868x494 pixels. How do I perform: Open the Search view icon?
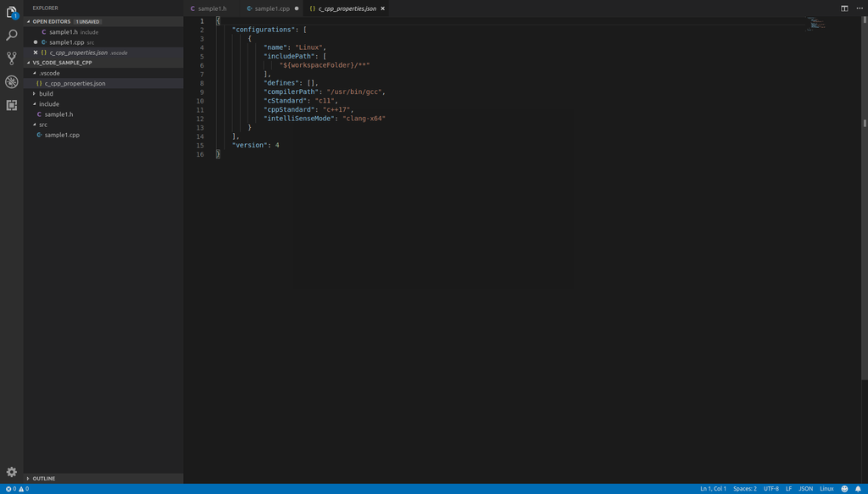coord(11,36)
